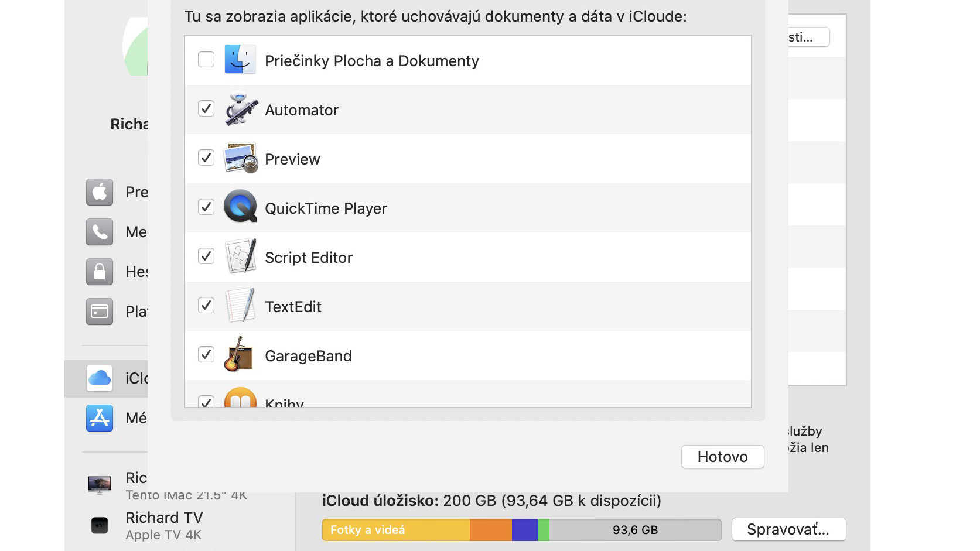Click the Hotovo button
This screenshot has height=551, width=980.
coord(723,457)
